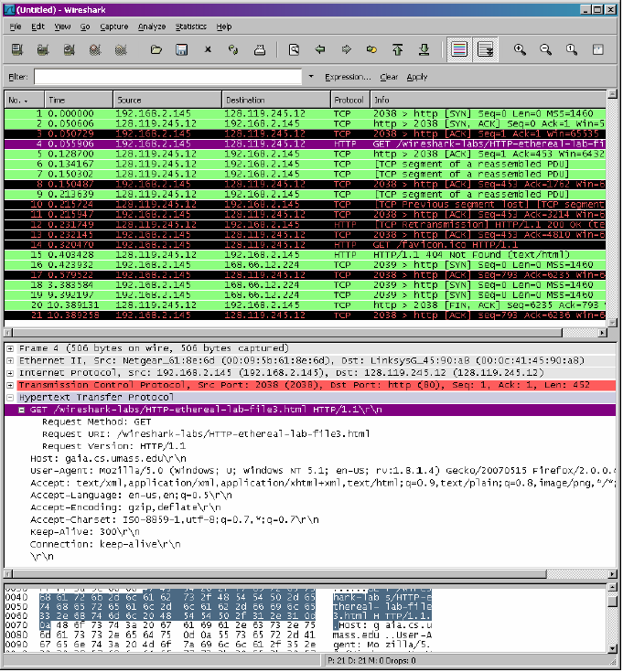This screenshot has width=623, height=672.
Task: Zoom out on packet text
Action: point(546,49)
